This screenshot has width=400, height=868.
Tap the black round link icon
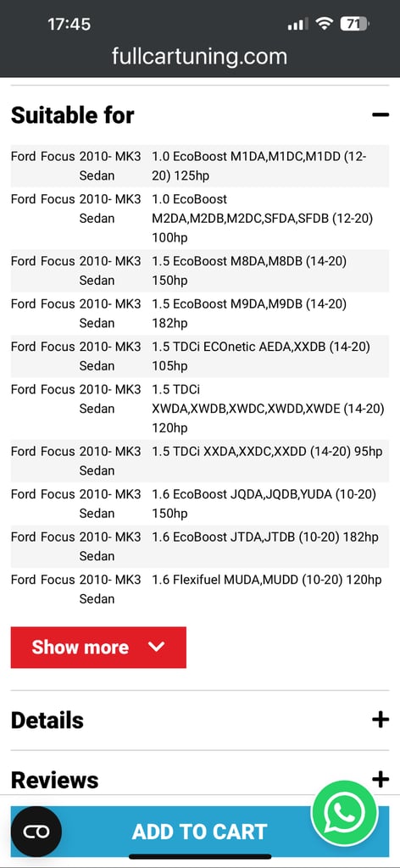36,832
